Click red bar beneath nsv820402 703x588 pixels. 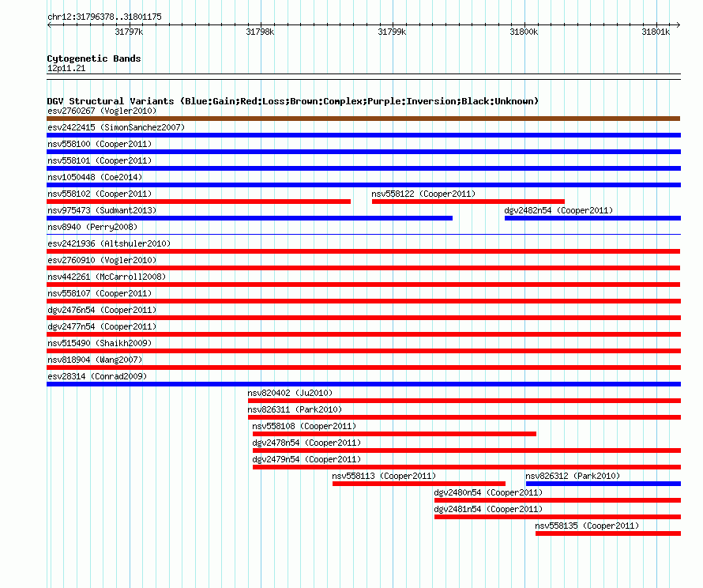[464, 401]
